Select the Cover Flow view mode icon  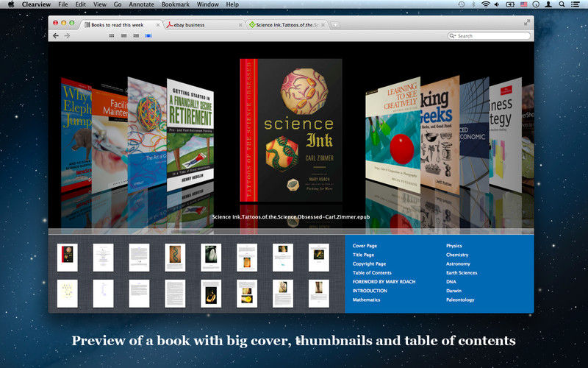click(x=148, y=35)
